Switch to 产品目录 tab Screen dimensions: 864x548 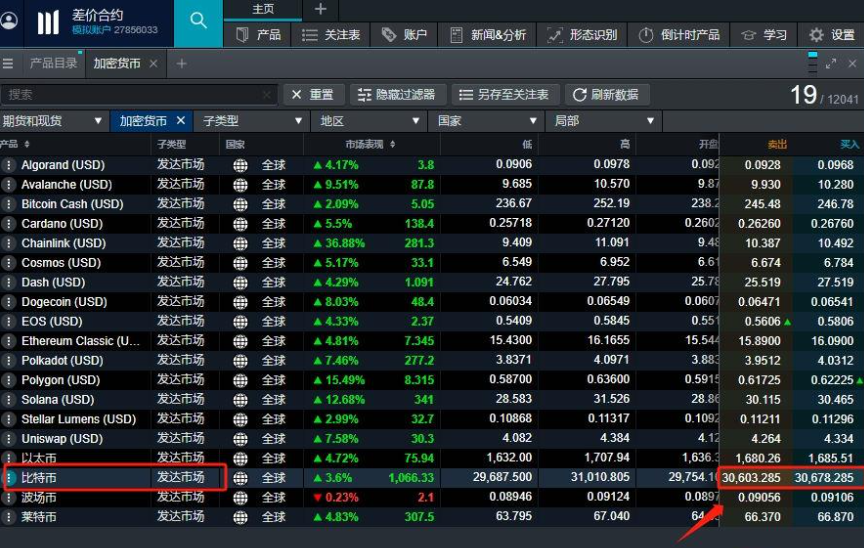coord(53,63)
